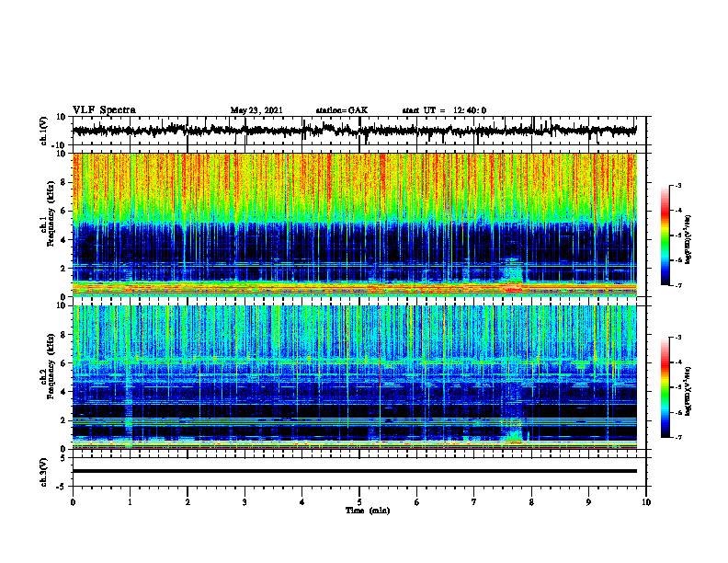Click the "-3" value on ch.1 colorbar
This screenshot has height=563, width=728.
(x=678, y=186)
